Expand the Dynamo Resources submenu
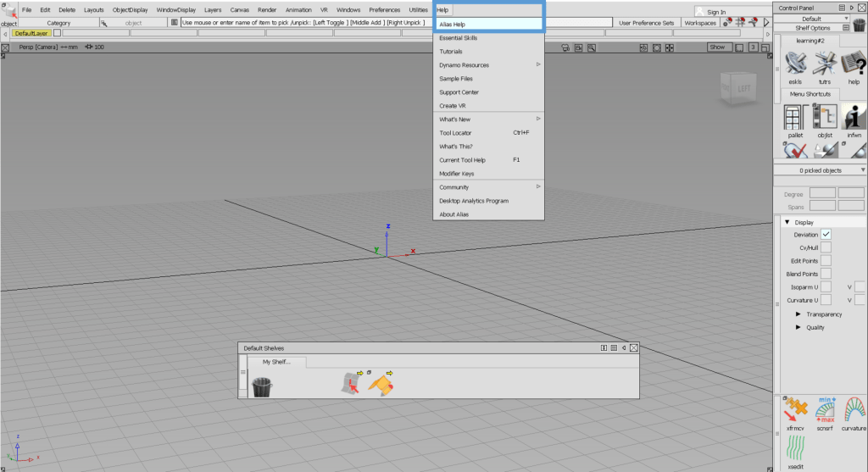Screen dimensions: 868x472 click(488, 64)
